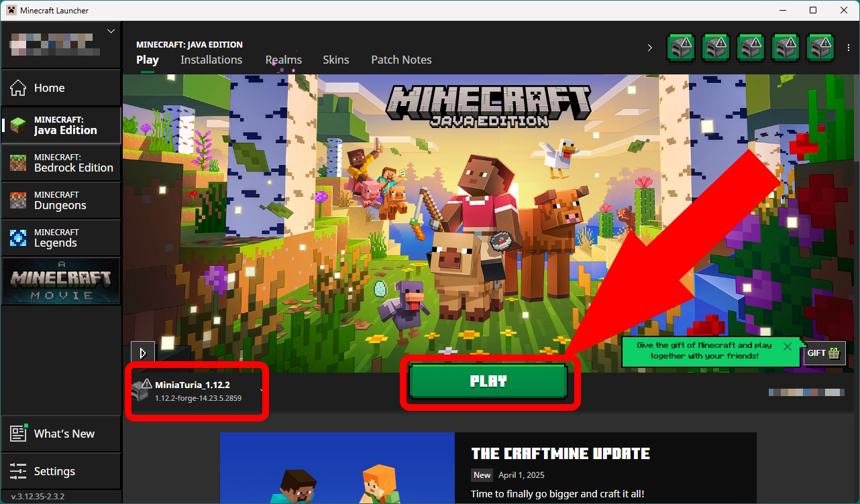
Task: Click Minecraft Launcher title bar icon
Action: click(11, 10)
